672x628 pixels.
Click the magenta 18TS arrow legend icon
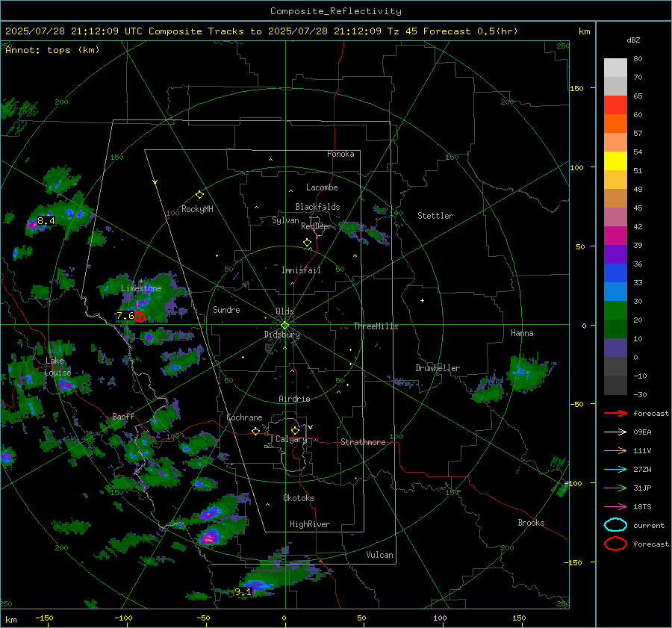click(x=615, y=507)
